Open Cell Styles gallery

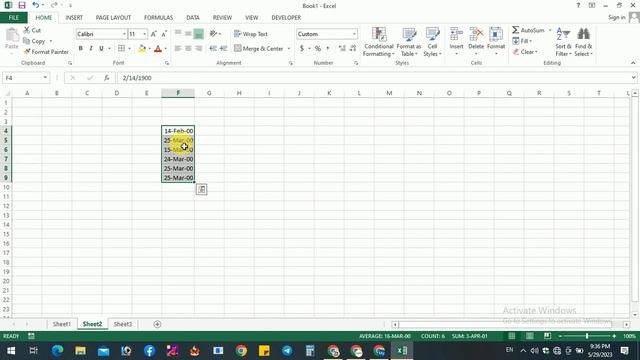tap(432, 42)
